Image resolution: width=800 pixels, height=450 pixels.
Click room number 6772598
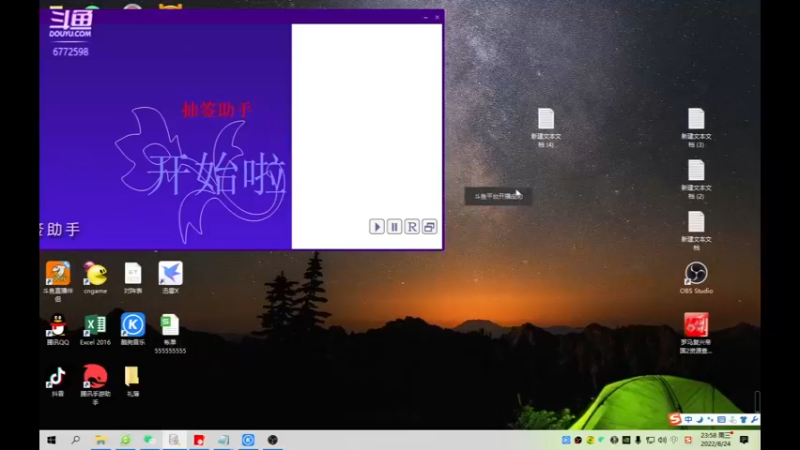tap(70, 52)
